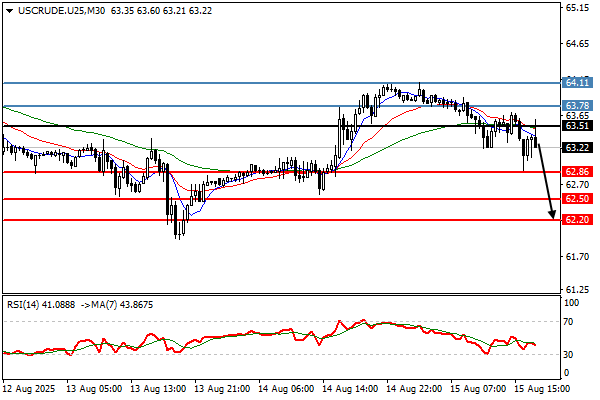Click the 63.78 blue level price label
The width and height of the screenshot is (600, 400).
point(577,105)
